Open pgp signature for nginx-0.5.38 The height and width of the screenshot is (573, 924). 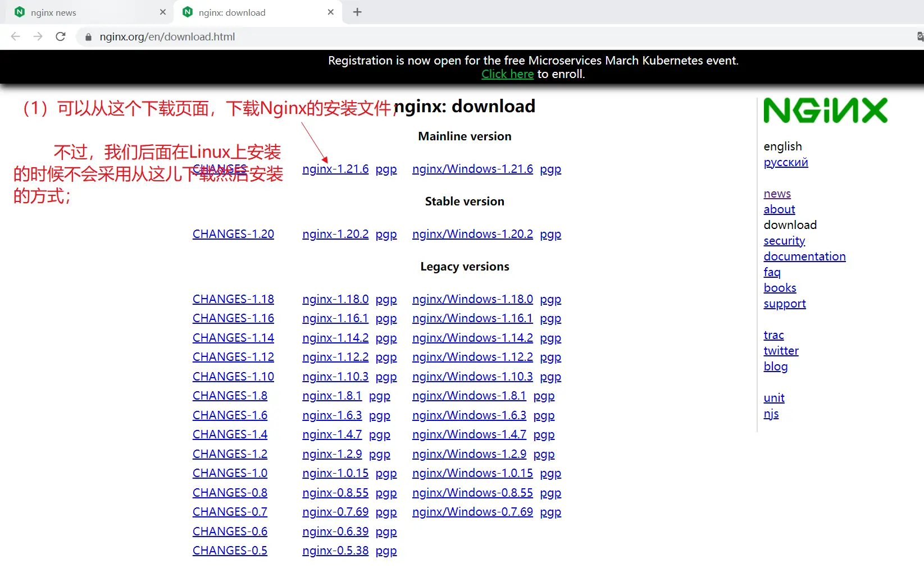[386, 551]
